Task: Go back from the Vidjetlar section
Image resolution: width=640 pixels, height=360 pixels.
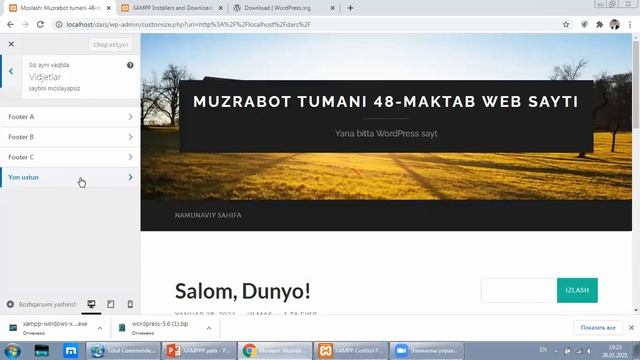Action: click(11, 71)
